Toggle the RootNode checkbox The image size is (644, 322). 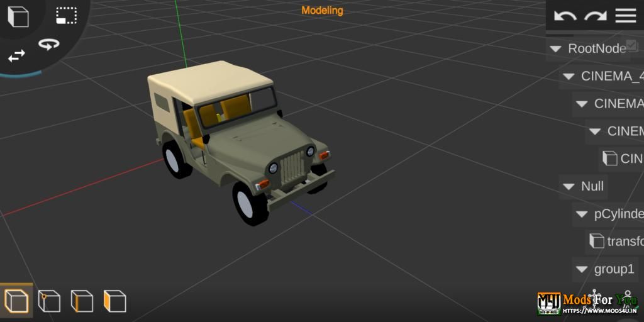pos(631,45)
